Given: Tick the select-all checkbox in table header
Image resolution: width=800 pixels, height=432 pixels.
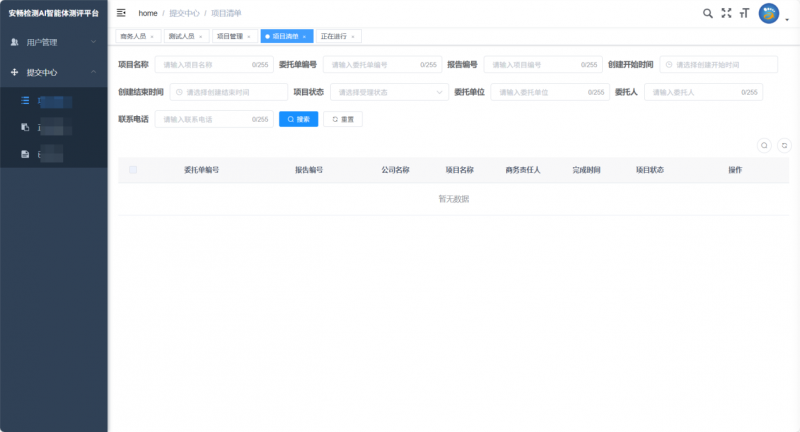Looking at the screenshot, I should click(133, 170).
